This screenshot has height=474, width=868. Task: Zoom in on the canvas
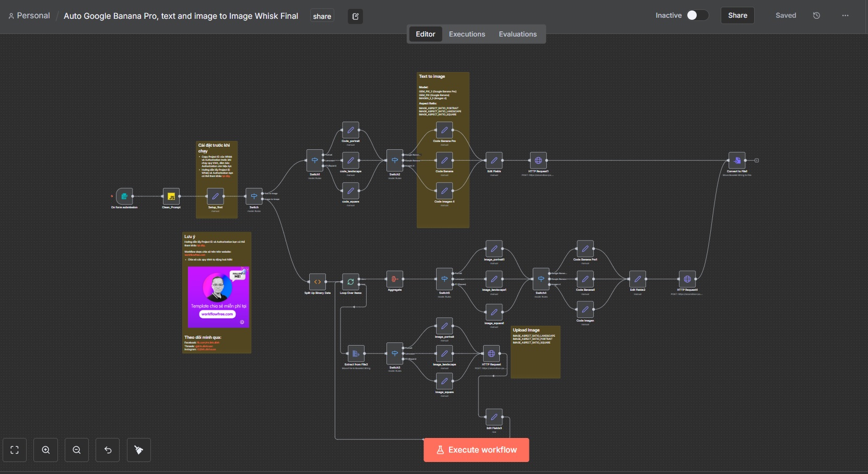pos(46,450)
